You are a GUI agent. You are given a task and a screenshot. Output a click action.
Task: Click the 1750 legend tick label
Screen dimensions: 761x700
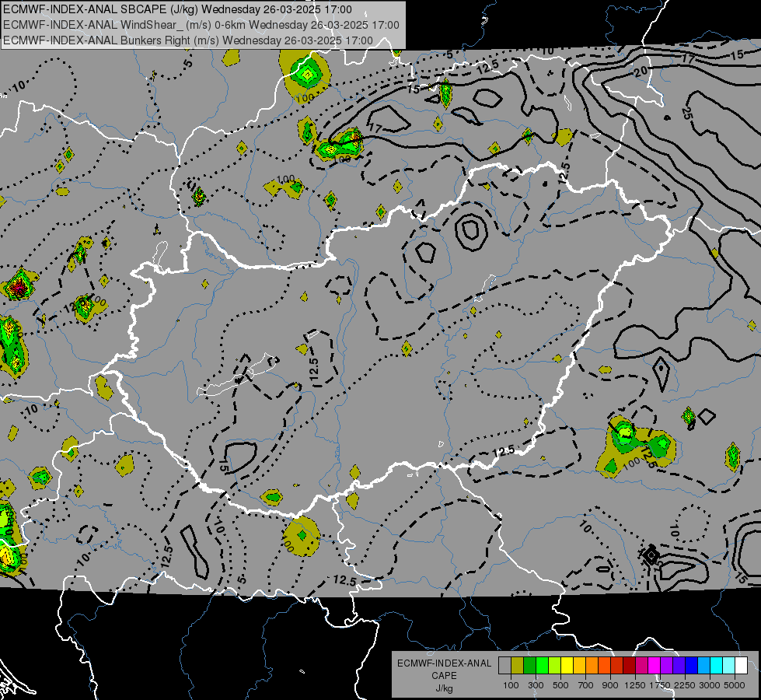(x=660, y=685)
